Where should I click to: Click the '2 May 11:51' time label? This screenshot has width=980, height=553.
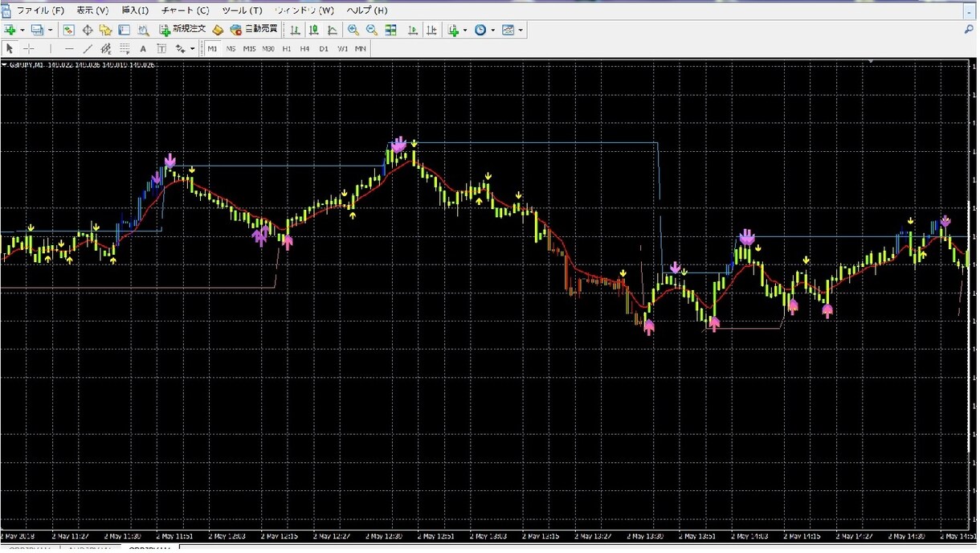(x=174, y=536)
